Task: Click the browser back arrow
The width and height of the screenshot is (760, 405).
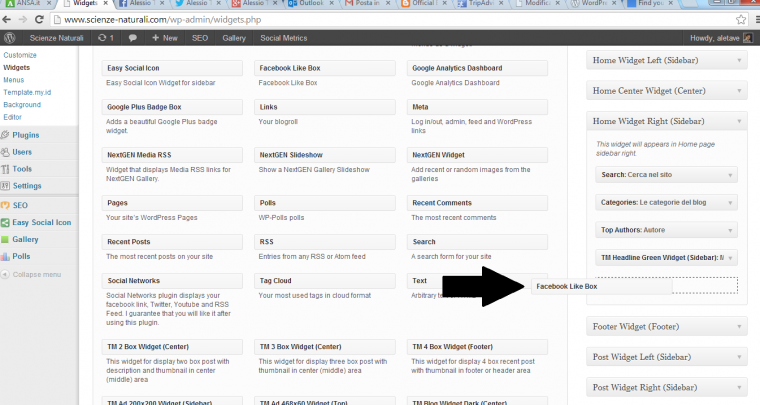Action: coord(7,20)
